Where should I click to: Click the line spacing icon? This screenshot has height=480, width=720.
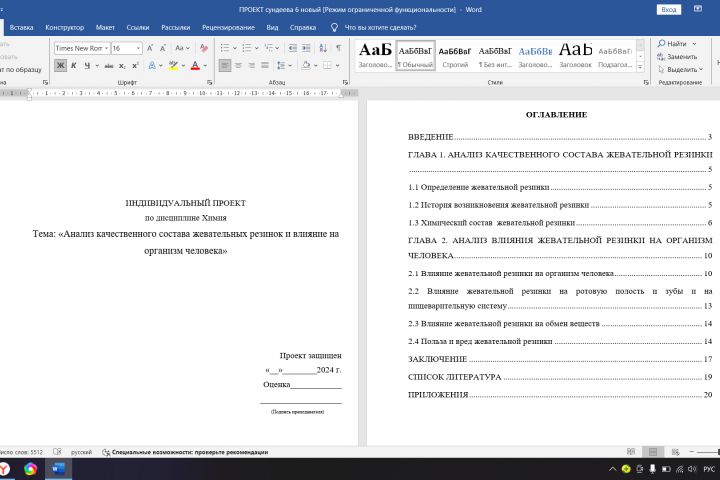[x=281, y=66]
